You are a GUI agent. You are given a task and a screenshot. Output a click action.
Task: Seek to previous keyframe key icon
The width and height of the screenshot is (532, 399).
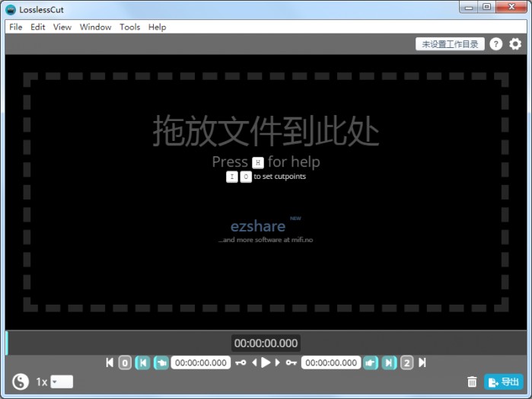pyautogui.click(x=241, y=362)
